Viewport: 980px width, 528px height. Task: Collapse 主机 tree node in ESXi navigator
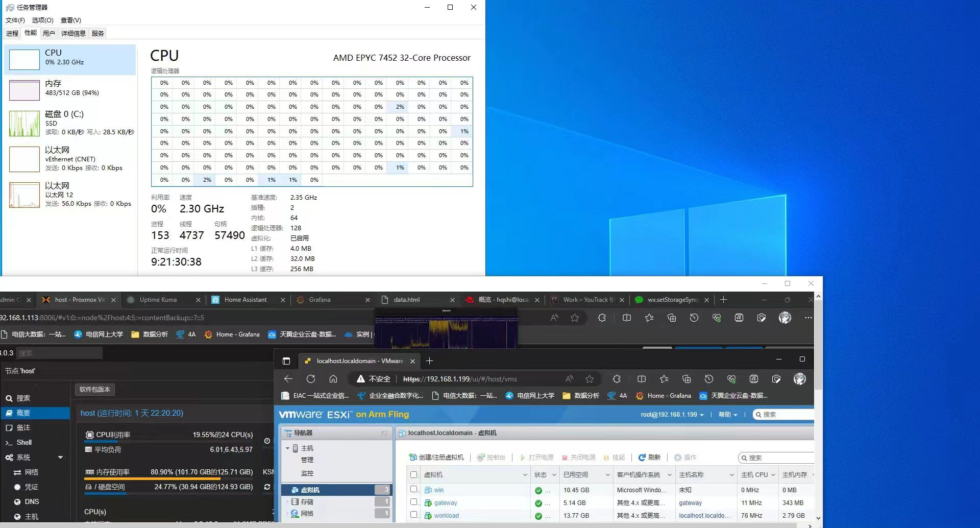click(287, 448)
